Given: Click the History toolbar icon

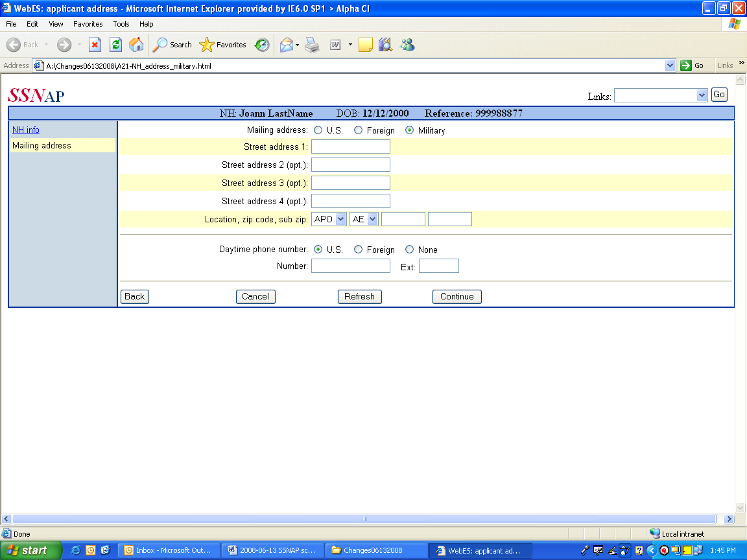Looking at the screenshot, I should (262, 45).
